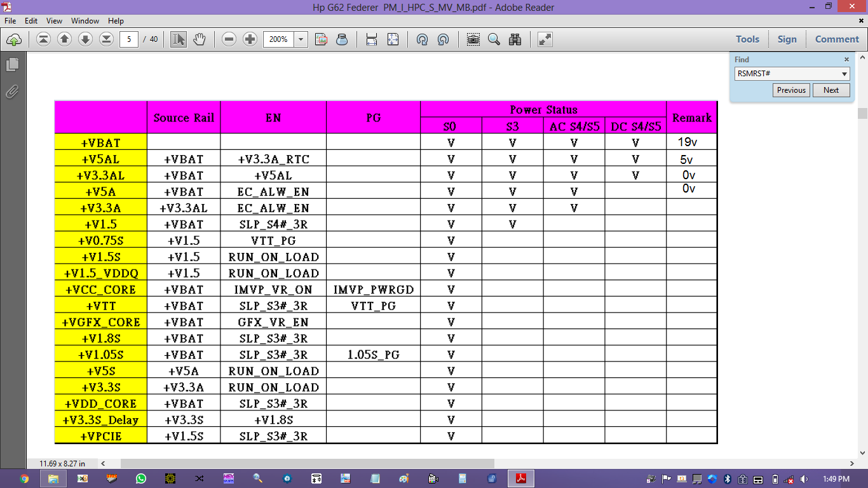868x488 pixels.
Task: Click the Next button in Find
Action: pyautogui.click(x=831, y=90)
